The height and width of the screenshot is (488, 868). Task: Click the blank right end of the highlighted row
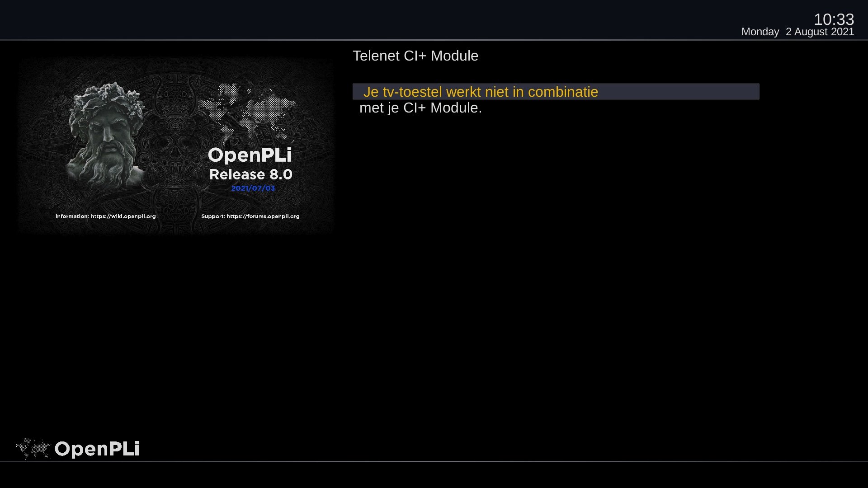(x=678, y=91)
